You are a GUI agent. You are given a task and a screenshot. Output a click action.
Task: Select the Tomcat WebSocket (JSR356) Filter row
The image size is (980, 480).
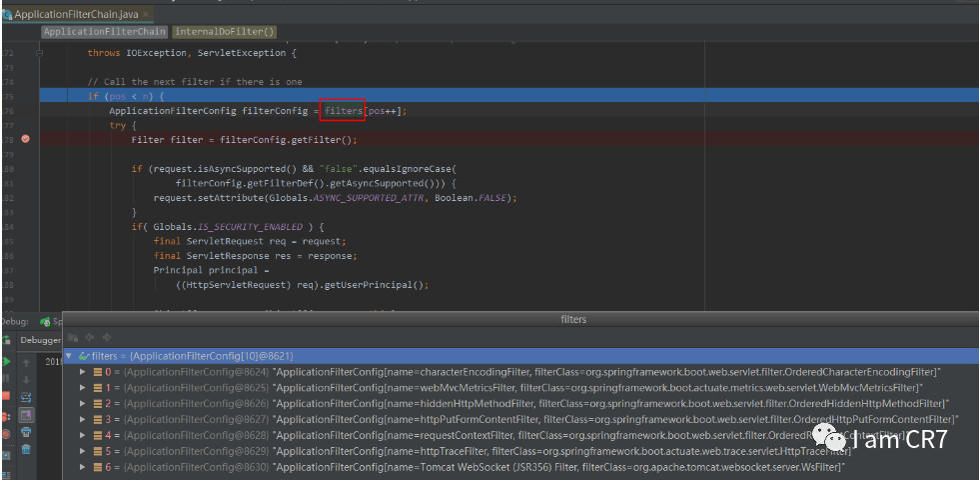(x=520, y=467)
